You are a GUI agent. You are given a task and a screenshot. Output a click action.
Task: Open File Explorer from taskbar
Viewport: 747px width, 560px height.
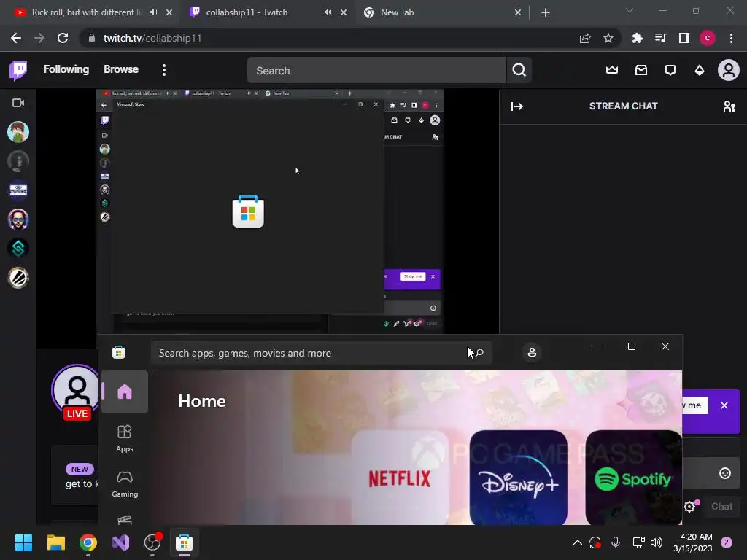click(x=55, y=542)
